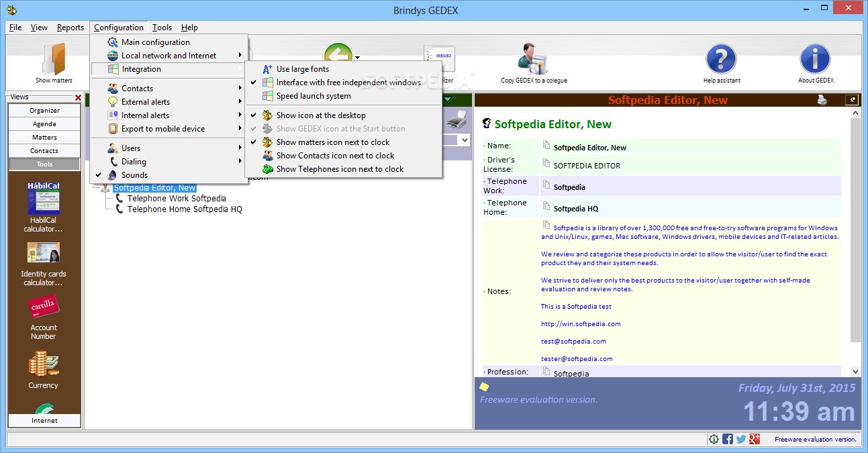Open About GEDEX info icon
The width and height of the screenshot is (868, 453).
pos(815,59)
